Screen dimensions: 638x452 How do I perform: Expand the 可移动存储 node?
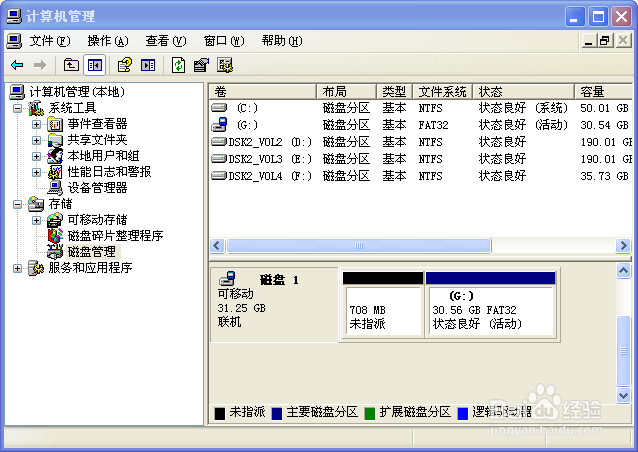pos(36,221)
